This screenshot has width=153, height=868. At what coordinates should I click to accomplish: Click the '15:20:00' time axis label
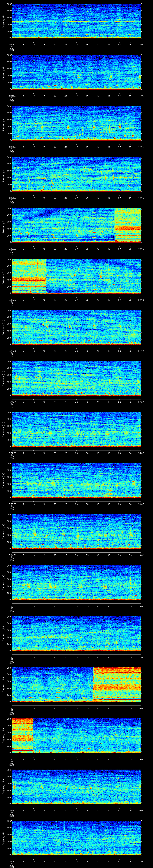pos(12,351)
